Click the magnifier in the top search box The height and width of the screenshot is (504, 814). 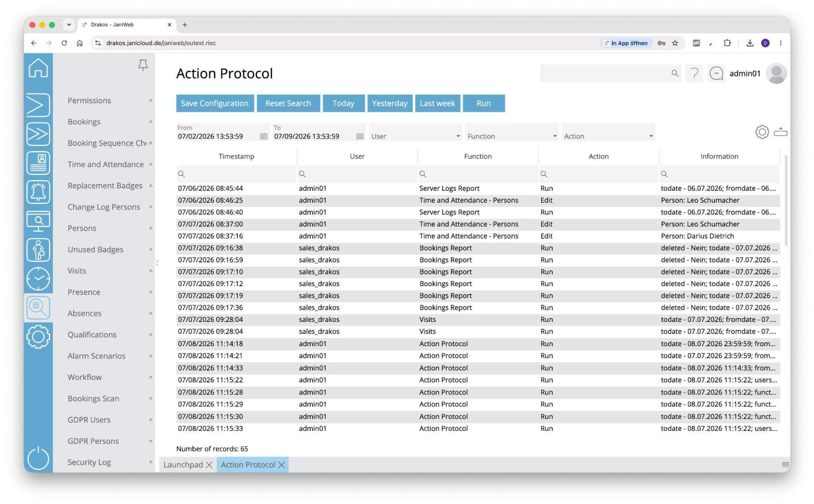pyautogui.click(x=675, y=73)
